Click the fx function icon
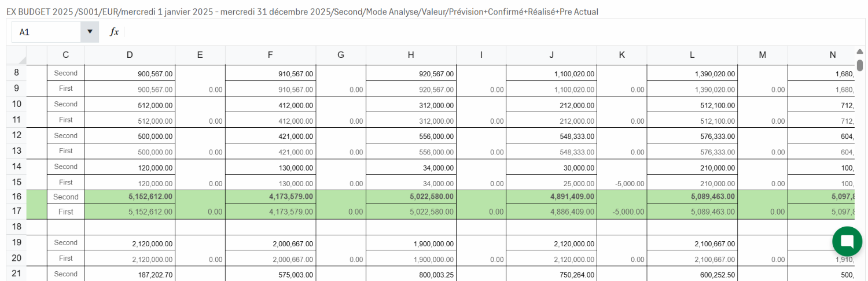 tap(115, 32)
